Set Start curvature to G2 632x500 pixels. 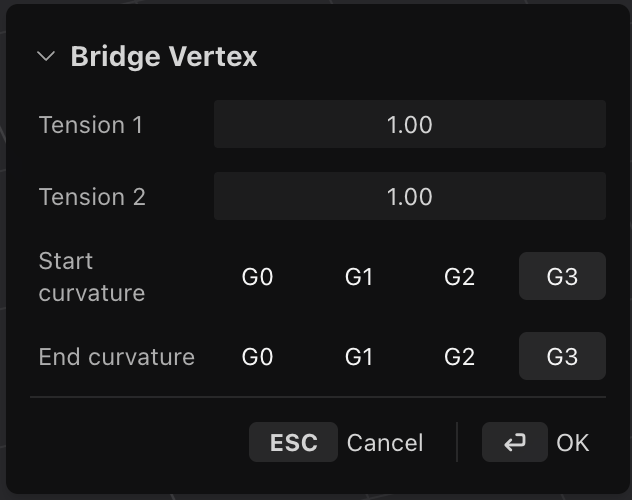(459, 276)
